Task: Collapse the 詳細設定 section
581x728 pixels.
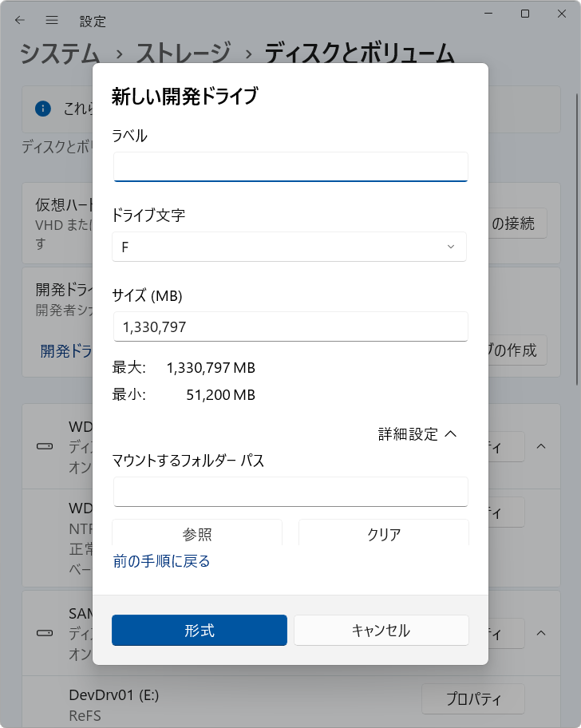Action: [x=417, y=434]
